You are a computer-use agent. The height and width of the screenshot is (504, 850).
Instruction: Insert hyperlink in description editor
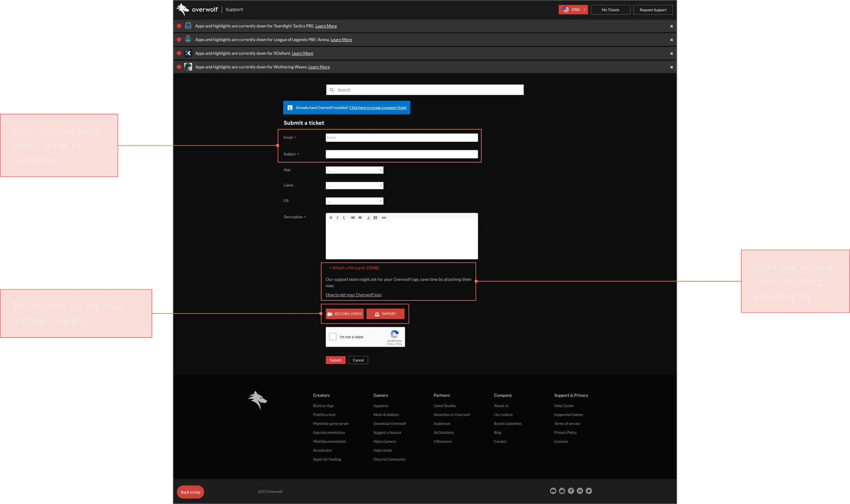click(x=384, y=218)
